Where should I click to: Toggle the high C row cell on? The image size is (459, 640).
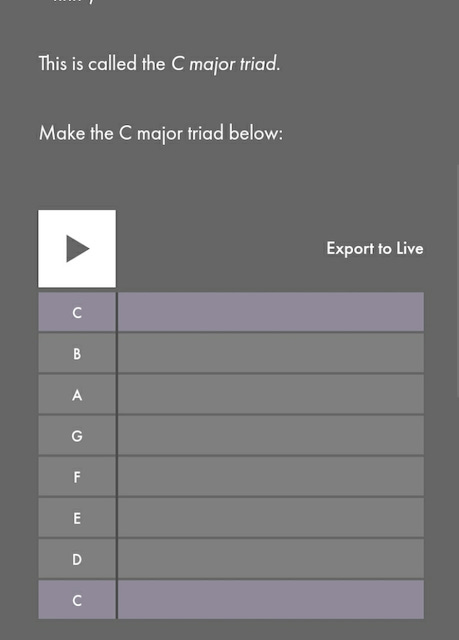click(x=271, y=312)
